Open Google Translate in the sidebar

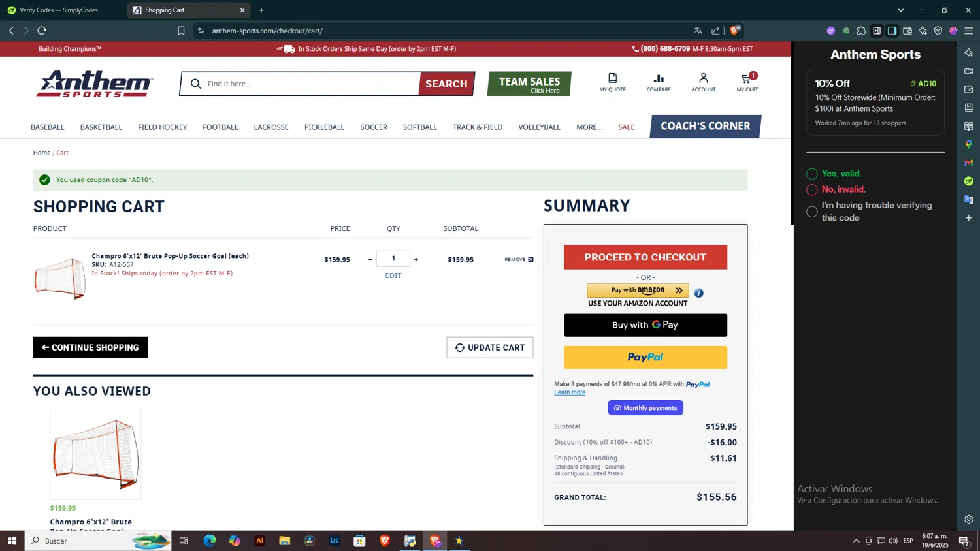pyautogui.click(x=969, y=199)
